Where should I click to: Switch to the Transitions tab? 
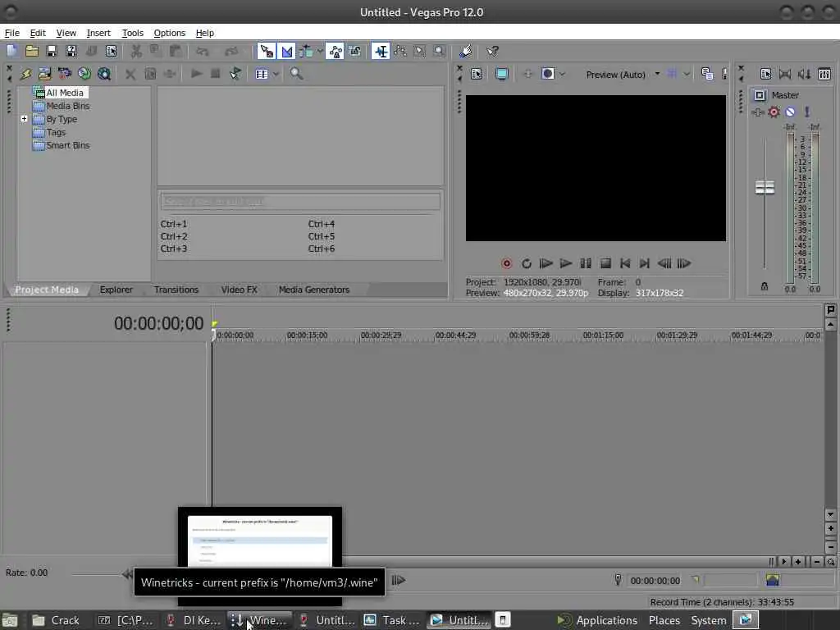click(x=176, y=290)
